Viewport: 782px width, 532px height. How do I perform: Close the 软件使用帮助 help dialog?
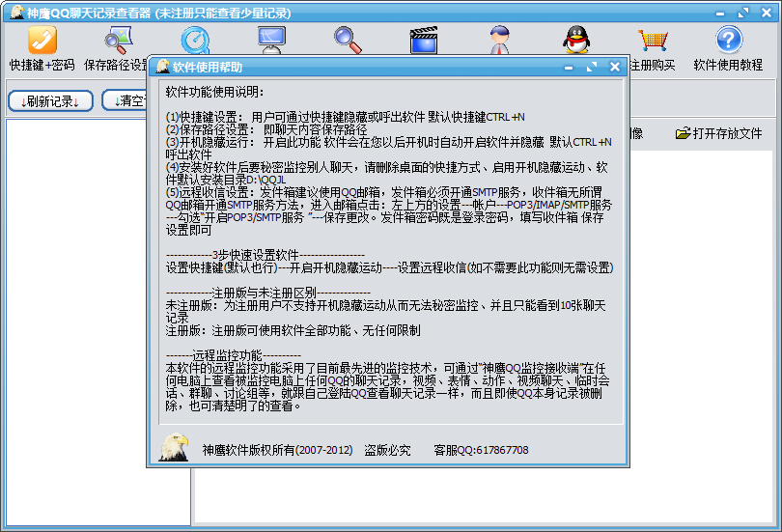(x=615, y=67)
